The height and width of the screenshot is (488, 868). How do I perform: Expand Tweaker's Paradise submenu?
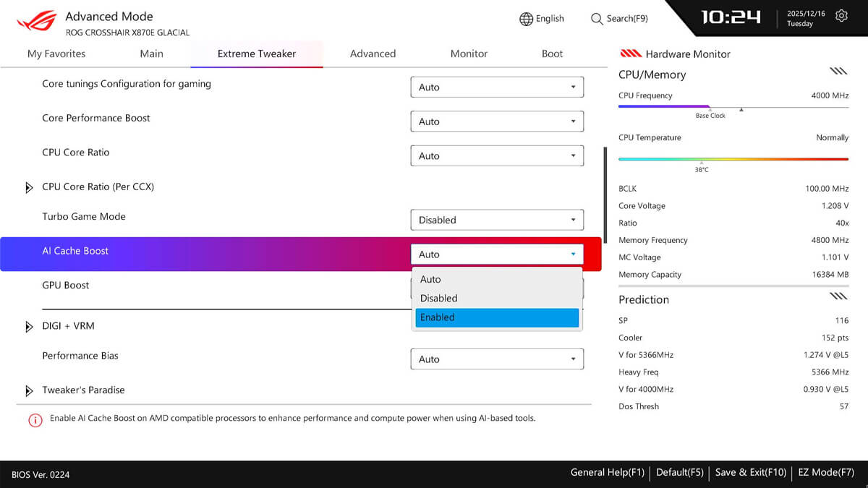coord(29,391)
